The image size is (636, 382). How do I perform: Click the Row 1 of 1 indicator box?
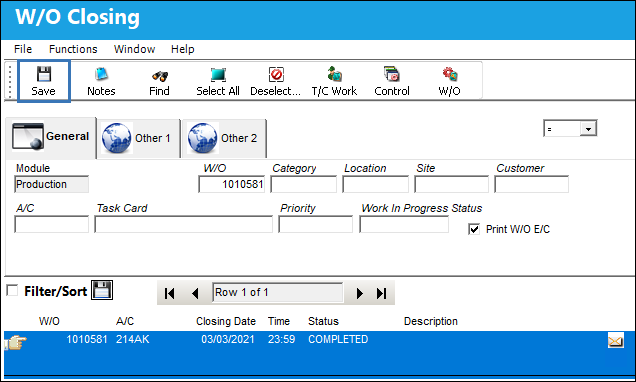click(x=277, y=292)
